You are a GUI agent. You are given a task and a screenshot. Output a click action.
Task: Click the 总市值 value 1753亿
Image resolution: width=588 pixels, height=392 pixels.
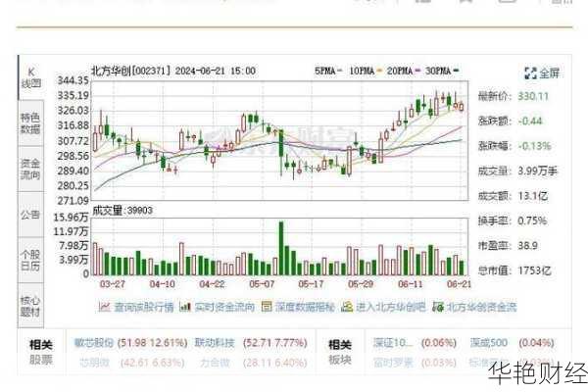[534, 270]
